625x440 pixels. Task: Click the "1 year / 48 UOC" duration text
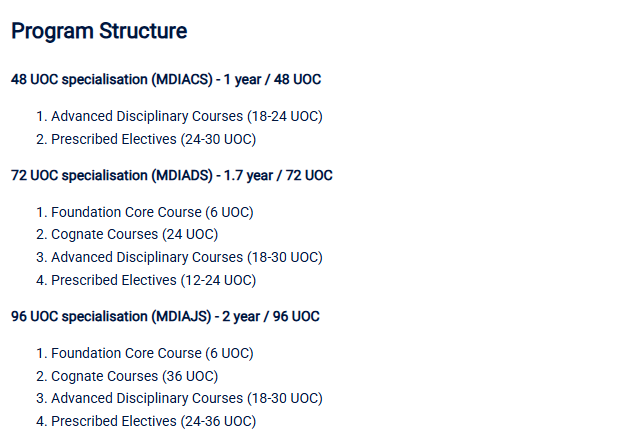[272, 79]
